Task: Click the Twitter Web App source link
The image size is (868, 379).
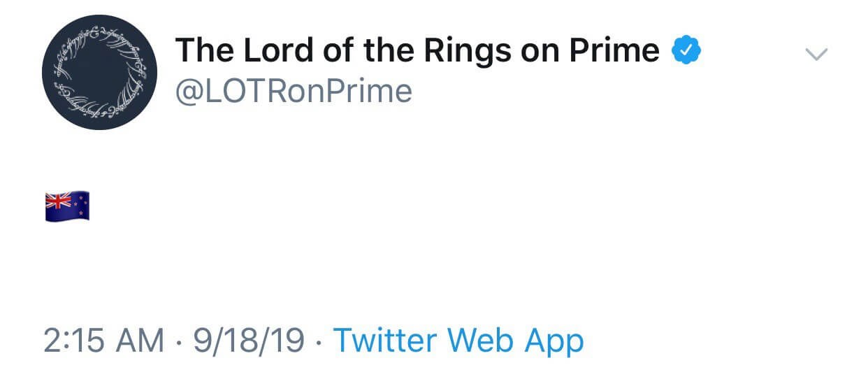Action: pos(458,341)
